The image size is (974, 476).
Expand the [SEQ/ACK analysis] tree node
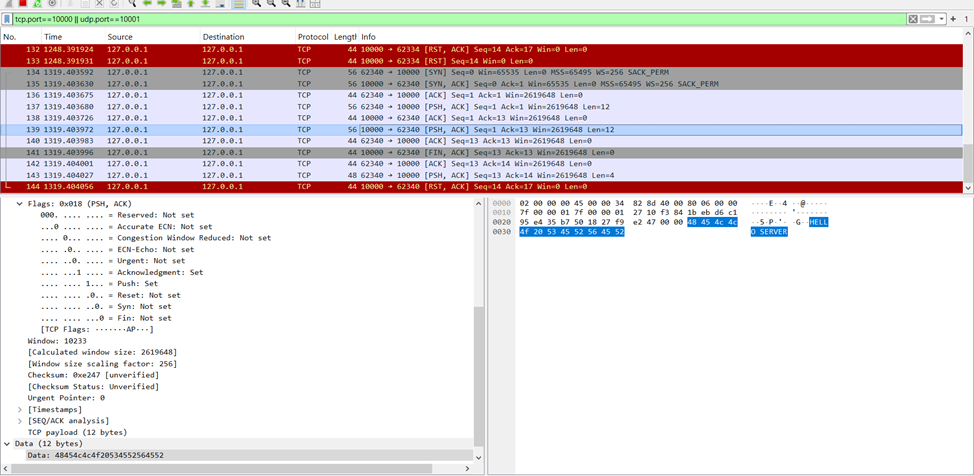(19, 421)
